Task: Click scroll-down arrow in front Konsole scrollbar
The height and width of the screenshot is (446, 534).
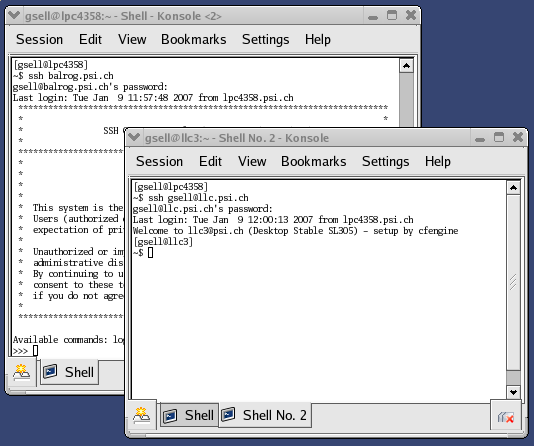Action: click(x=513, y=392)
